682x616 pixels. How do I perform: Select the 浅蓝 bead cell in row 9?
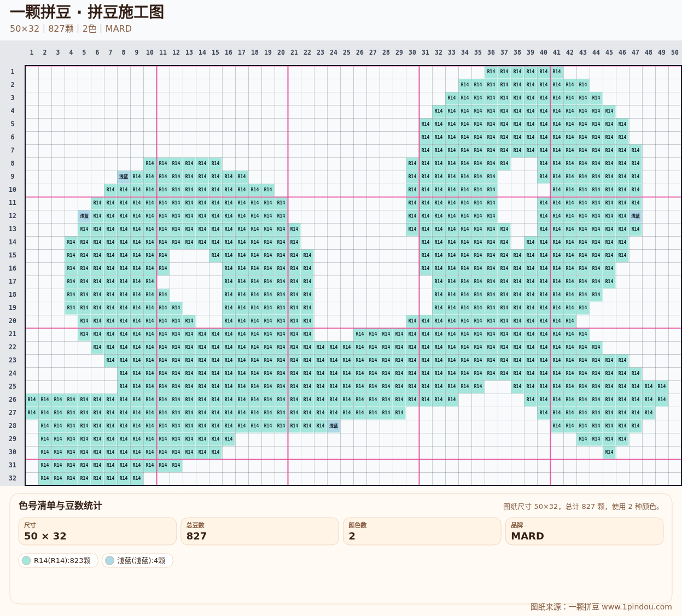tap(124, 177)
